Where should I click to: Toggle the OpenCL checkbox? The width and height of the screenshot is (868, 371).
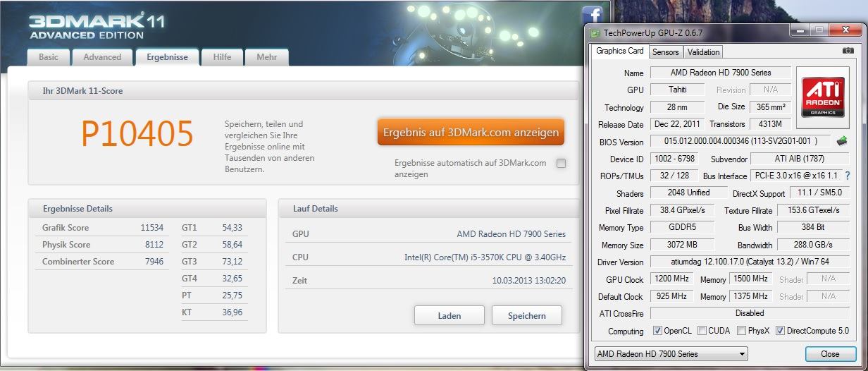657,331
